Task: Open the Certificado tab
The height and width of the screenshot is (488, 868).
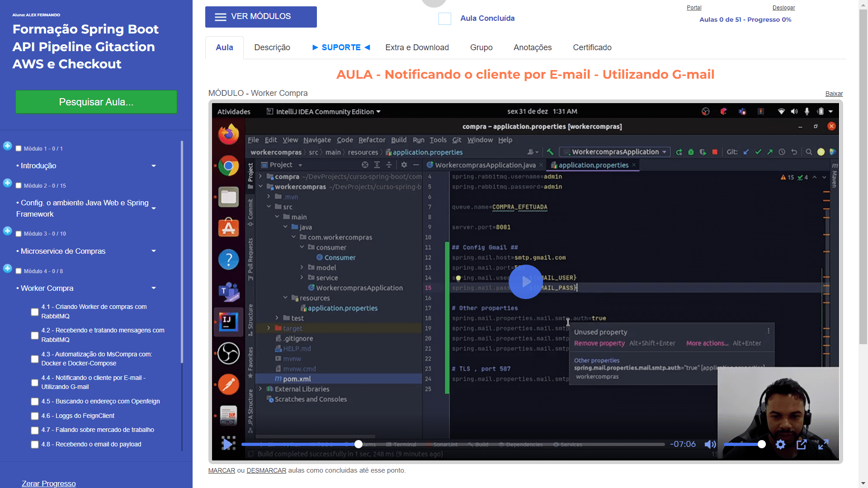Action: (592, 47)
